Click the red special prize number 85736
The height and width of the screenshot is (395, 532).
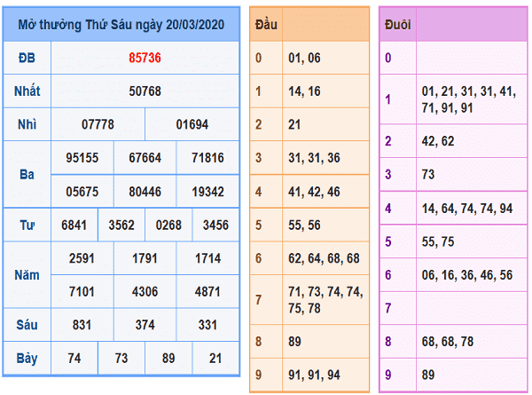[145, 58]
